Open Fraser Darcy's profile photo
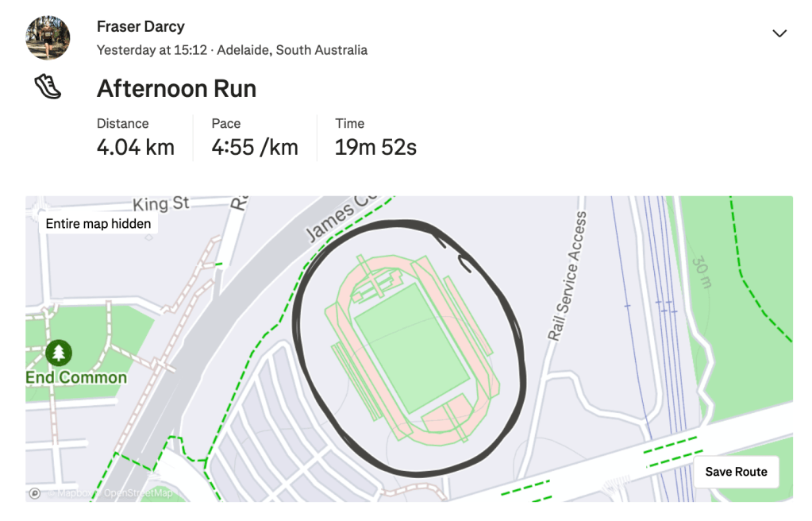Screen dimensions: 812x521 48,38
